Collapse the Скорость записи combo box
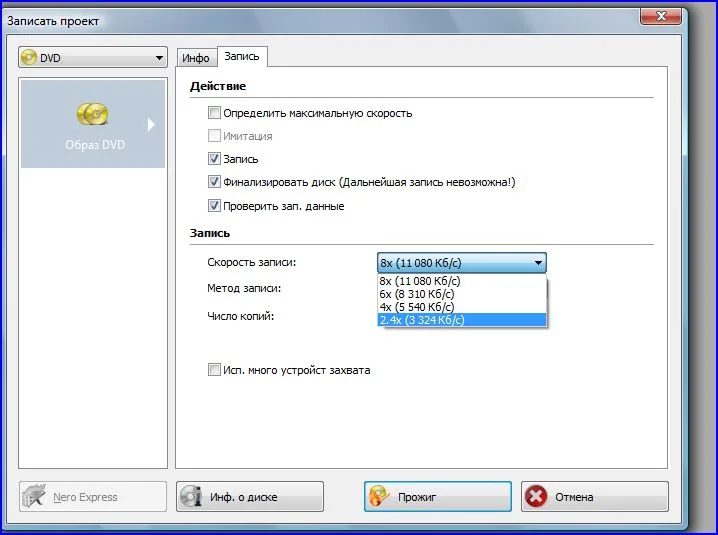 (462, 263)
